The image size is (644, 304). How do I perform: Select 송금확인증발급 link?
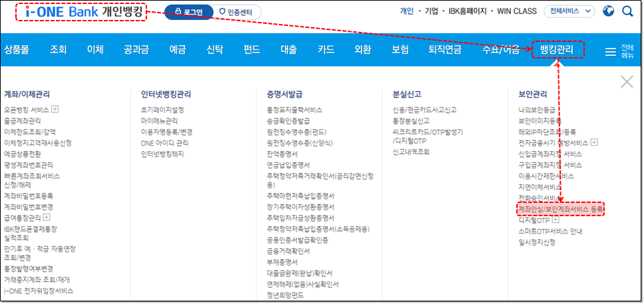[x=288, y=121]
